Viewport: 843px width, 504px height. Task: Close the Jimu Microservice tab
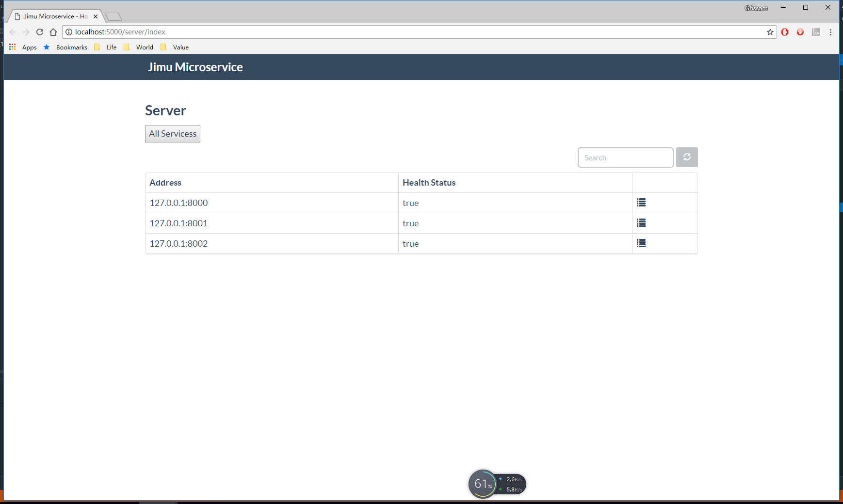[x=96, y=16]
